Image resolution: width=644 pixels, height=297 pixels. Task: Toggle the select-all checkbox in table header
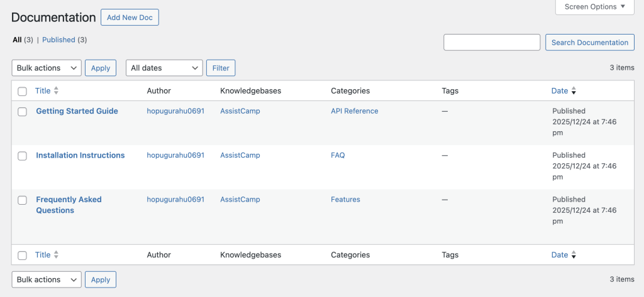[23, 92]
